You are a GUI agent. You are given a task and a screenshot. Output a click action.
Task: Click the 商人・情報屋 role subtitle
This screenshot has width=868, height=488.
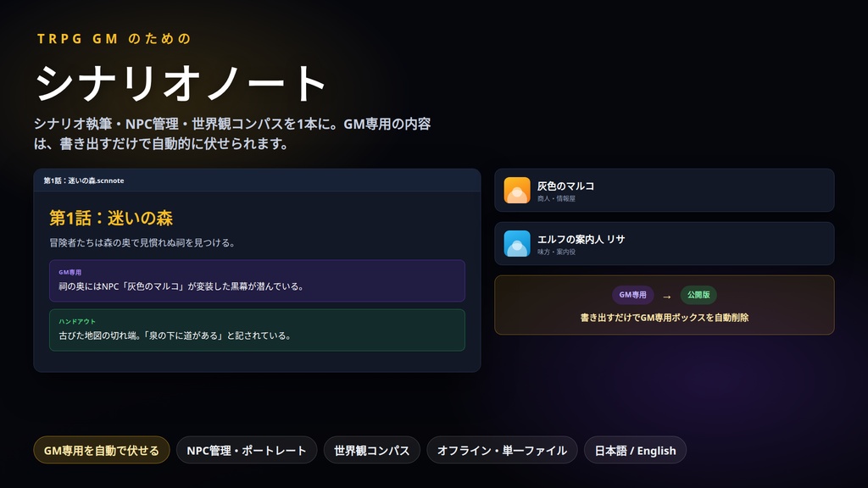[x=556, y=198]
